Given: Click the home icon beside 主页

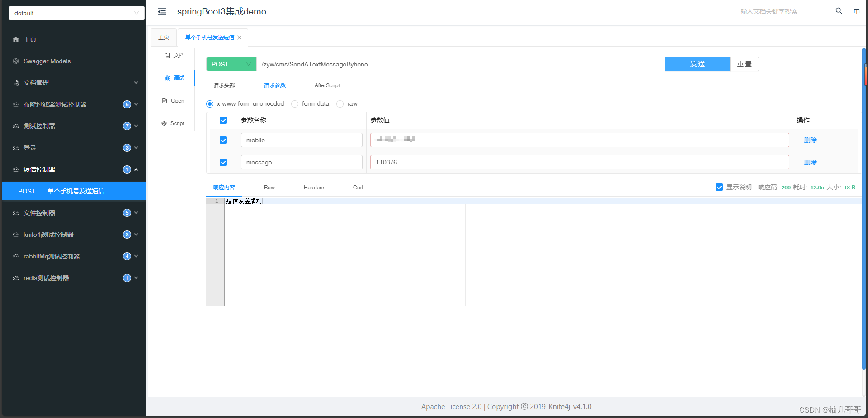Looking at the screenshot, I should pos(16,40).
